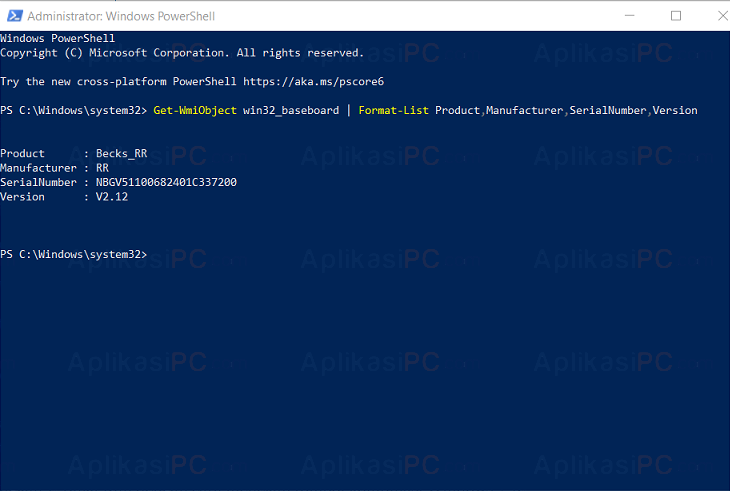This screenshot has height=491, width=730.
Task: Click the Copyright Microsoft Corporation line
Action: [182, 53]
